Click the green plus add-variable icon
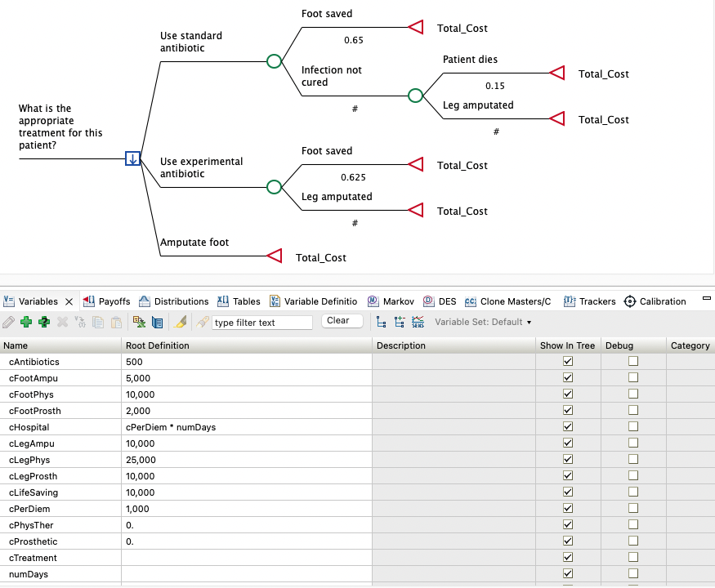 26,321
